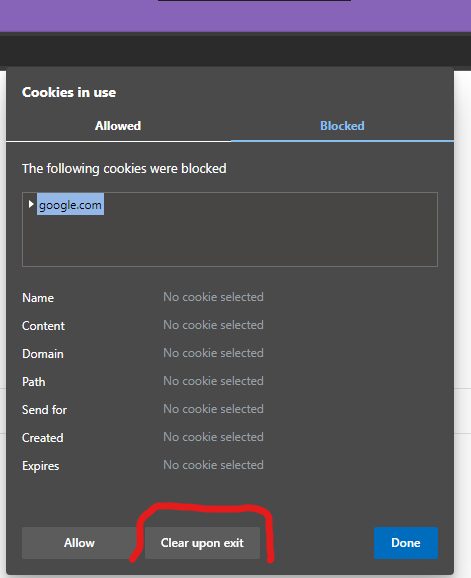Click the Cookies in use heading
Viewport: 471px width, 578px height.
point(69,93)
